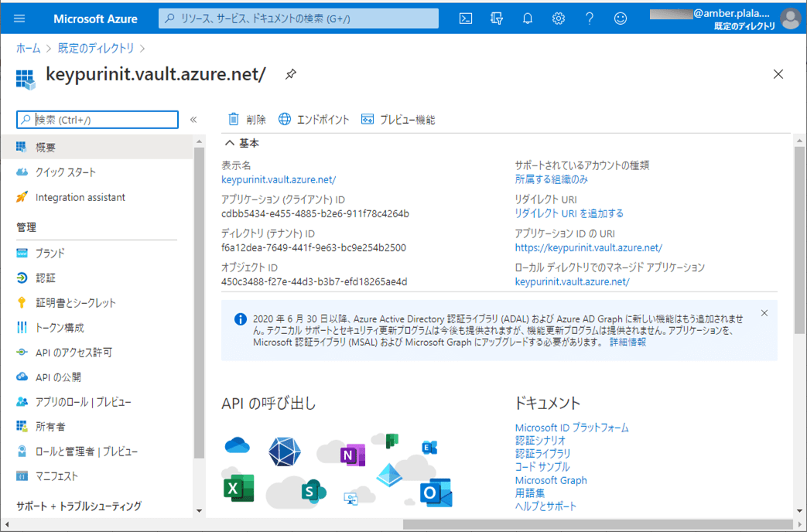Open エンドポイント from the toolbar

pyautogui.click(x=314, y=119)
